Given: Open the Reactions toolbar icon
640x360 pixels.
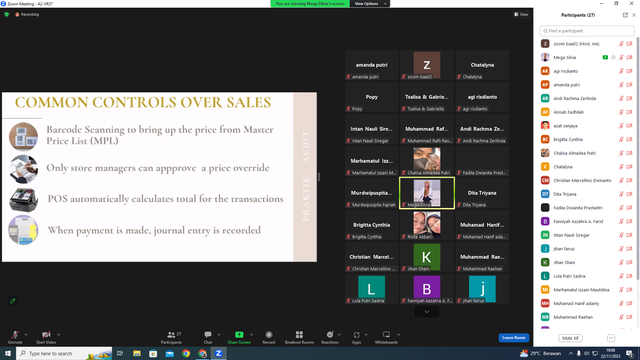Looking at the screenshot, I should pyautogui.click(x=330, y=335).
